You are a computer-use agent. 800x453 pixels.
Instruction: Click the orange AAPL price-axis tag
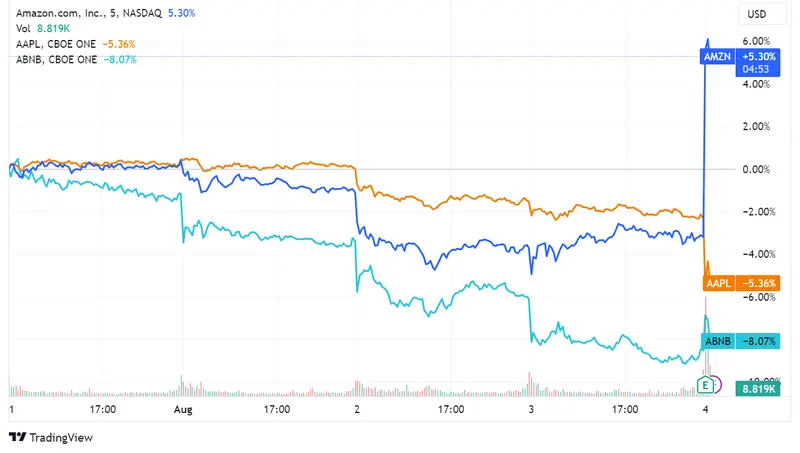tap(718, 283)
